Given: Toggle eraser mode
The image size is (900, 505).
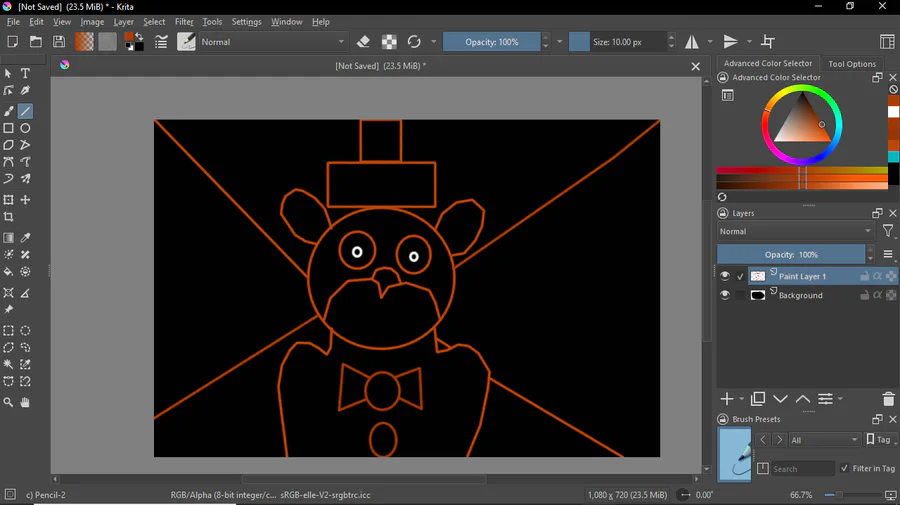Looking at the screenshot, I should point(363,42).
